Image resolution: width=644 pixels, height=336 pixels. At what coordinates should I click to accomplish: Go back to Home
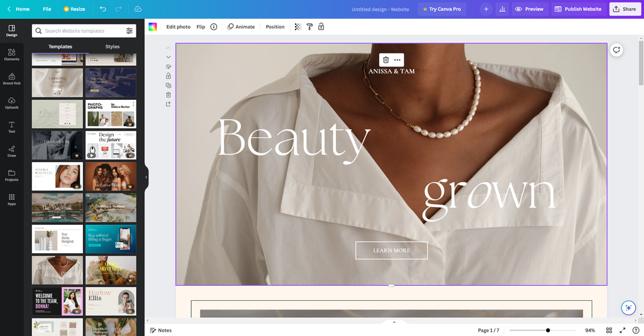pyautogui.click(x=18, y=9)
